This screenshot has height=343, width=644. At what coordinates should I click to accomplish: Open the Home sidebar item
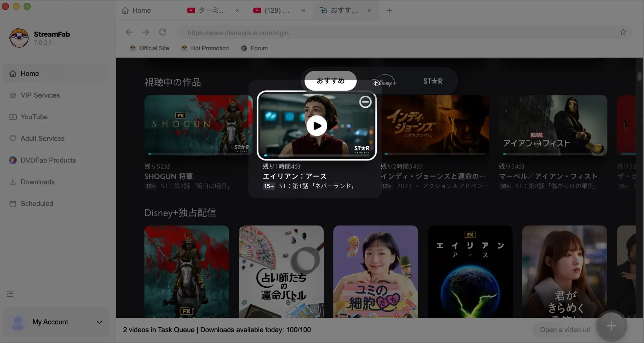click(56, 73)
